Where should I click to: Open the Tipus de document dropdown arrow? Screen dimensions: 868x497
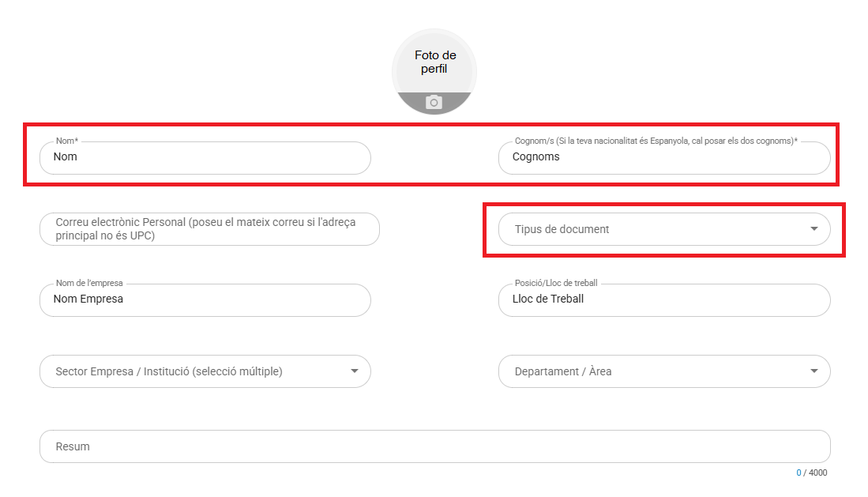pos(814,229)
